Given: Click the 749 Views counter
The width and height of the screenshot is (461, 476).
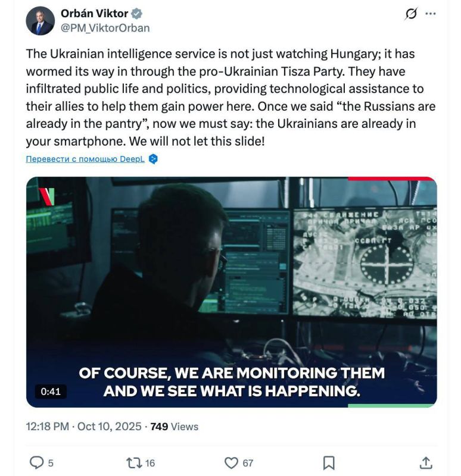Looking at the screenshot, I should (175, 426).
